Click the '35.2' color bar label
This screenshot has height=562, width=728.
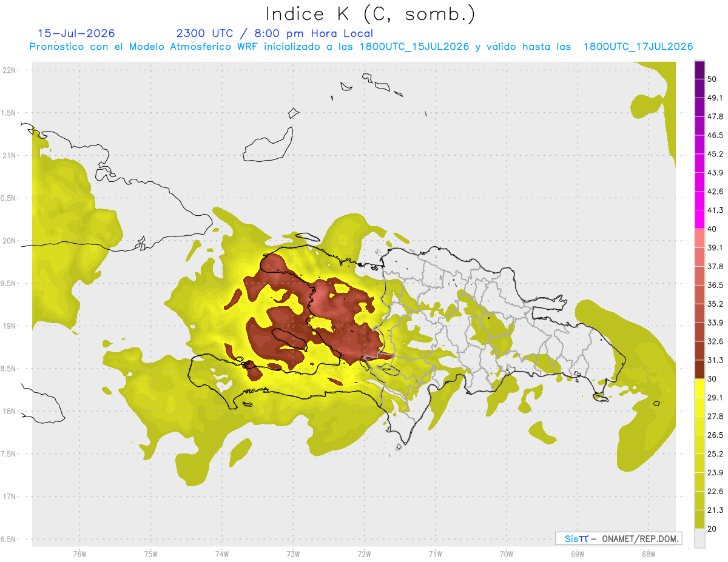[715, 304]
